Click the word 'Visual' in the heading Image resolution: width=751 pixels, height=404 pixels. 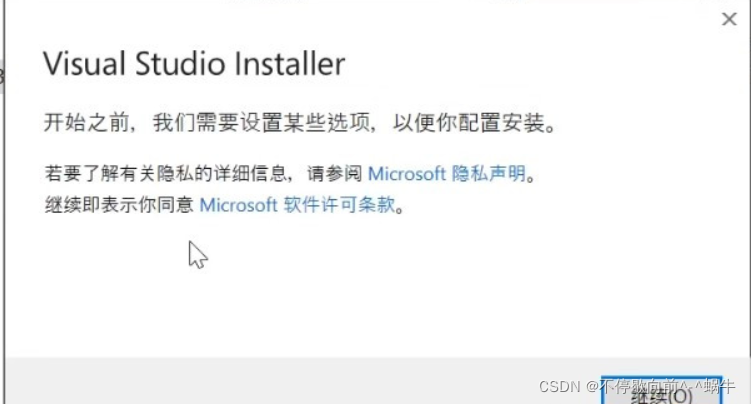[85, 64]
